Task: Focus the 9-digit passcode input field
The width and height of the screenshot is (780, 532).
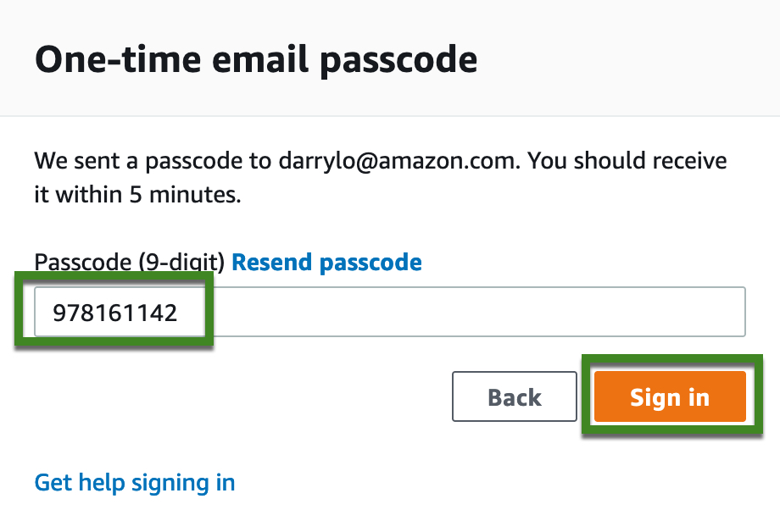Action: coord(389,312)
